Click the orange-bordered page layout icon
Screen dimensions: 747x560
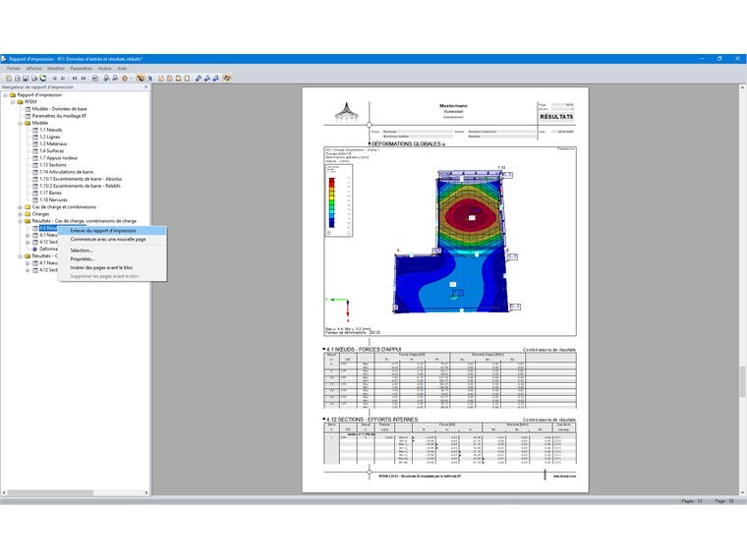pos(178,78)
